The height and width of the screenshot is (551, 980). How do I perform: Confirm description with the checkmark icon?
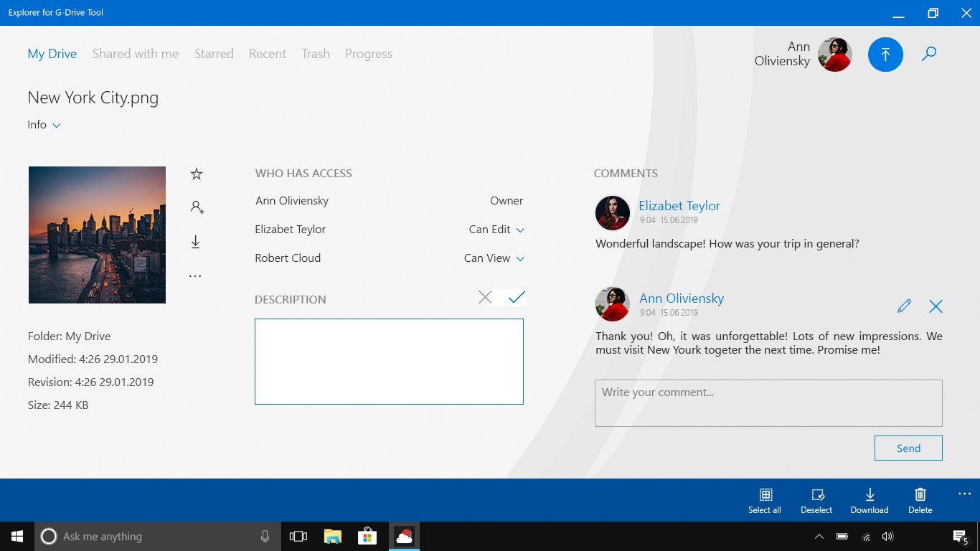click(517, 297)
